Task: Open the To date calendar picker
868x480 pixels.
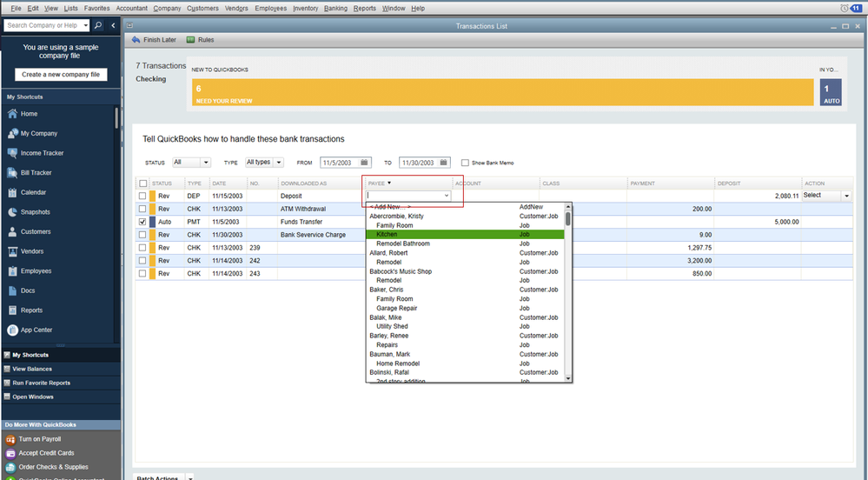Action: pos(443,163)
